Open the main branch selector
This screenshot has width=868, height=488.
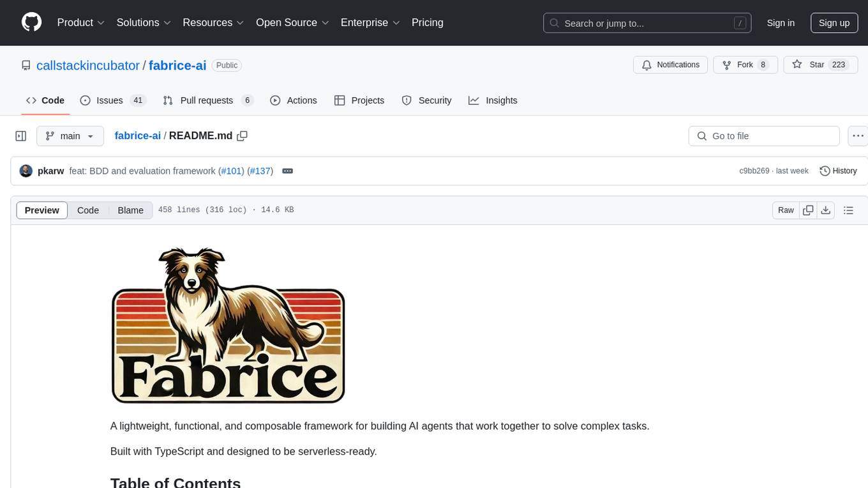[x=70, y=136]
